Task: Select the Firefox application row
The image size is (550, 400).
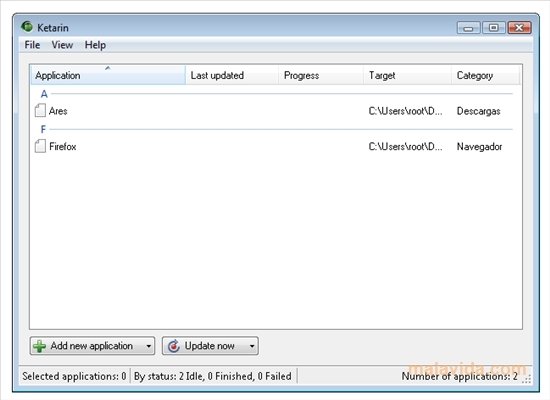Action: [x=275, y=146]
